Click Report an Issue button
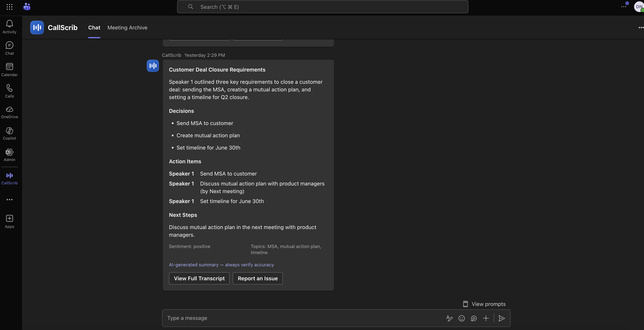The height and width of the screenshot is (330, 644). click(x=257, y=278)
